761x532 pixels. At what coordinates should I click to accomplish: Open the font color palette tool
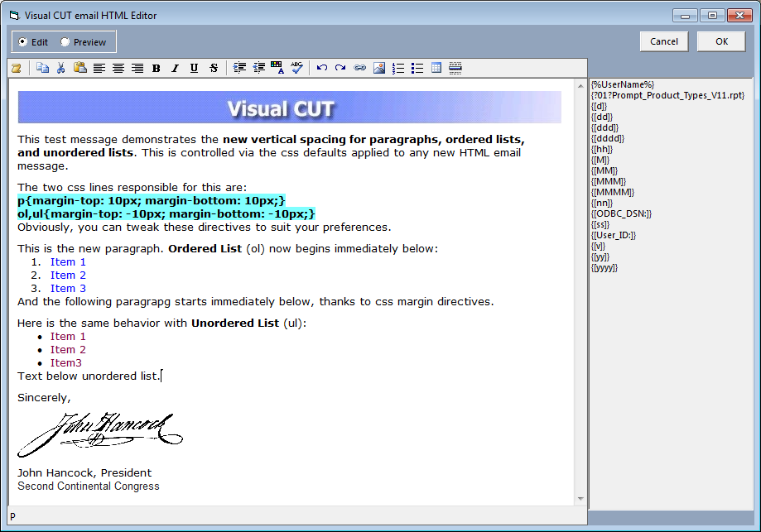(277, 68)
